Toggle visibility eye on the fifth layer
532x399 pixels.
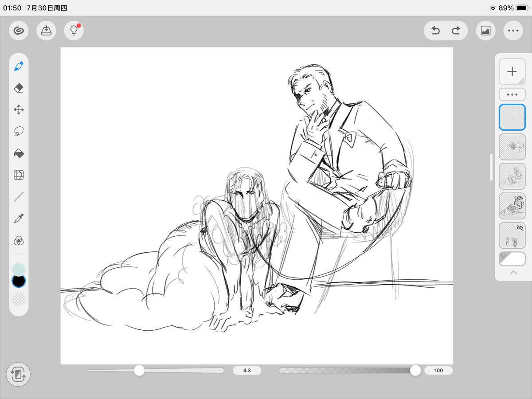(519, 227)
